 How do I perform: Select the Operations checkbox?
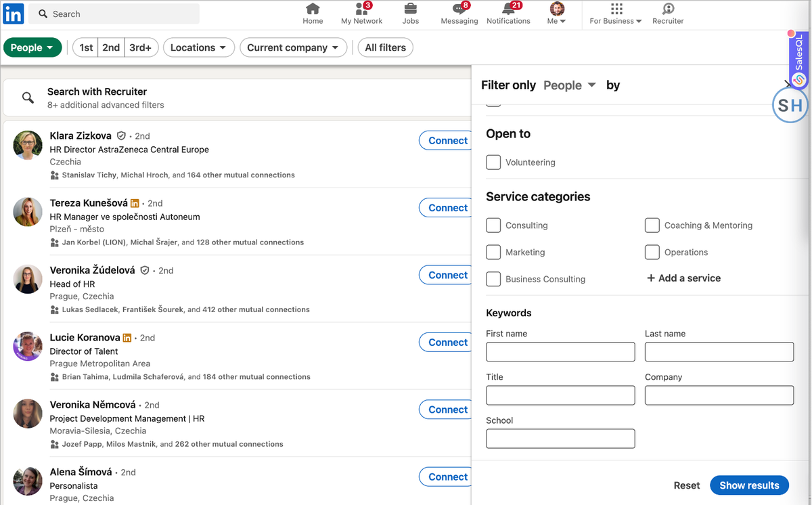point(652,252)
